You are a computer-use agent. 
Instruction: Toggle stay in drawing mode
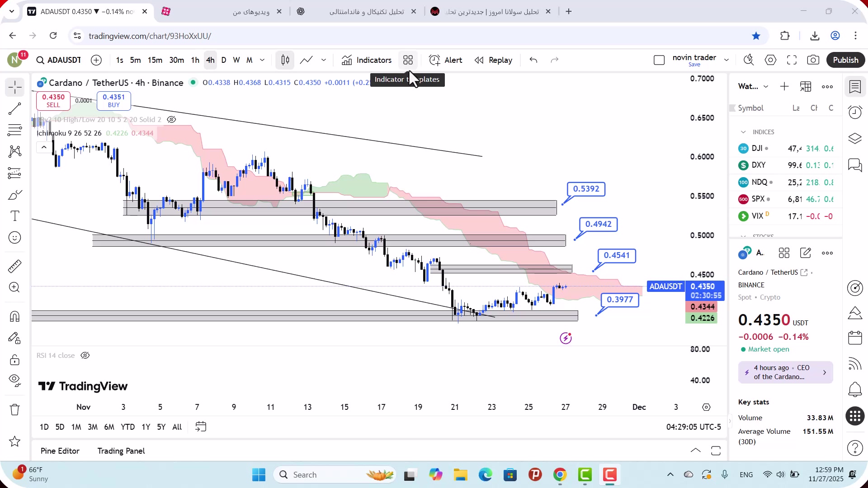pos(15,338)
